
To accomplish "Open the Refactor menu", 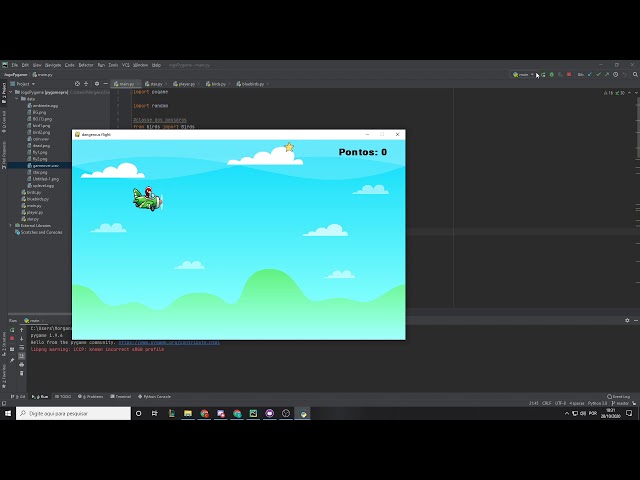I will 86,65.
